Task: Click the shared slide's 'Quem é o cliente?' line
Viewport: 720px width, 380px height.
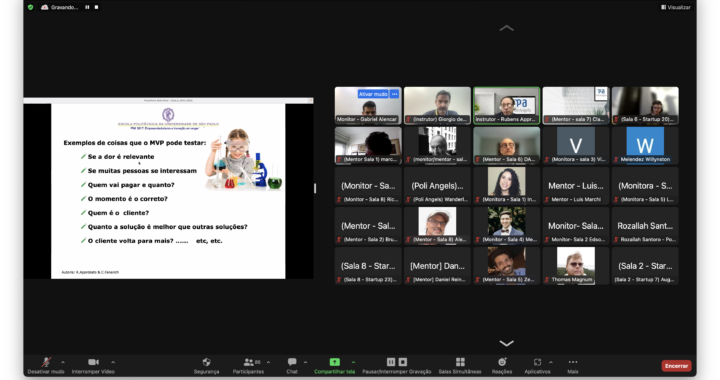Action: (118, 213)
